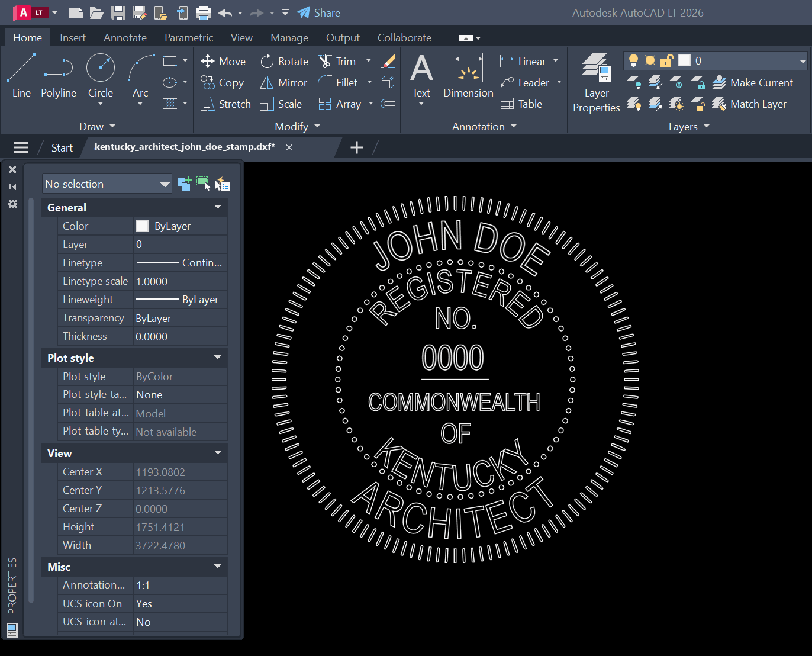Screen dimensions: 812x656
Task: Switch to the Insert ribbon tab
Action: (x=73, y=37)
